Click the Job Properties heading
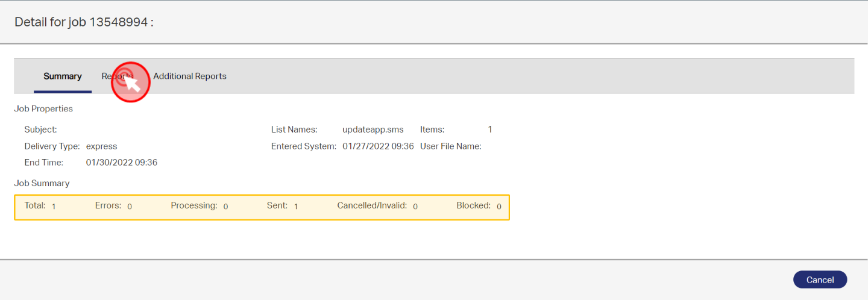868x300 pixels. click(x=43, y=109)
